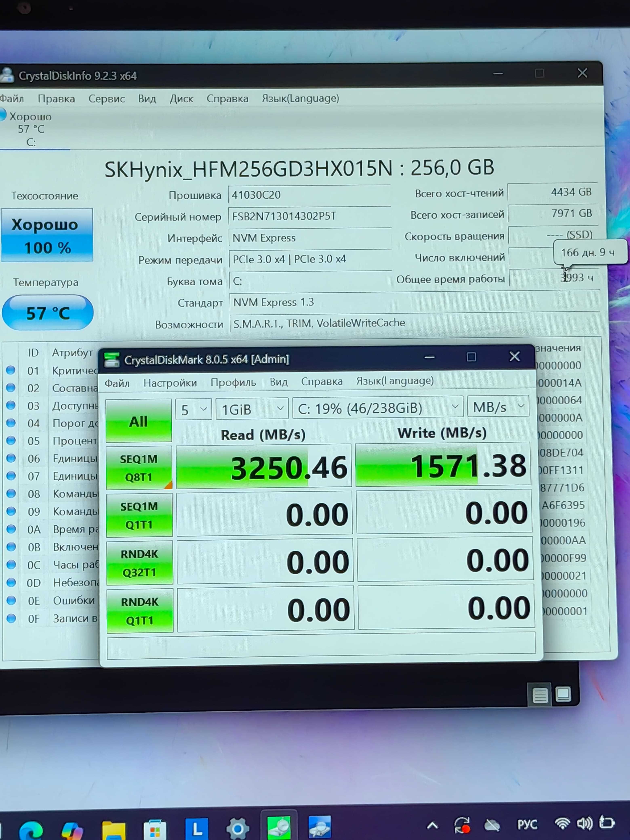This screenshot has width=630, height=840.
Task: Open CrystalDiskMark Справка menu
Action: pyautogui.click(x=322, y=381)
